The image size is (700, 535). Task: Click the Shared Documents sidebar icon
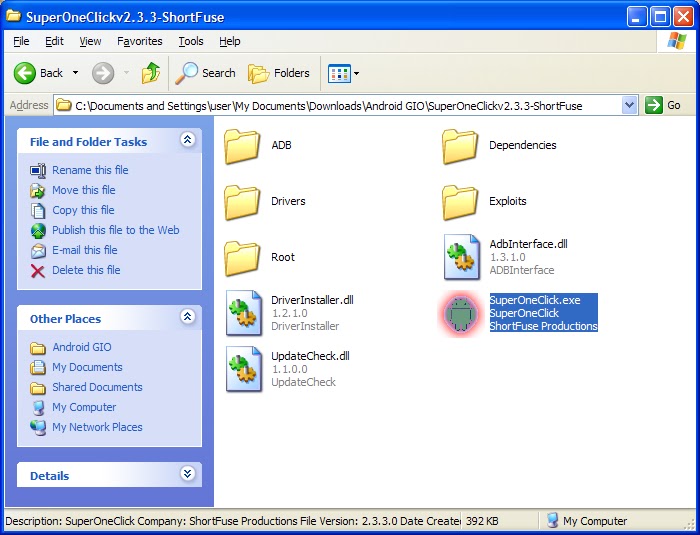pos(38,388)
